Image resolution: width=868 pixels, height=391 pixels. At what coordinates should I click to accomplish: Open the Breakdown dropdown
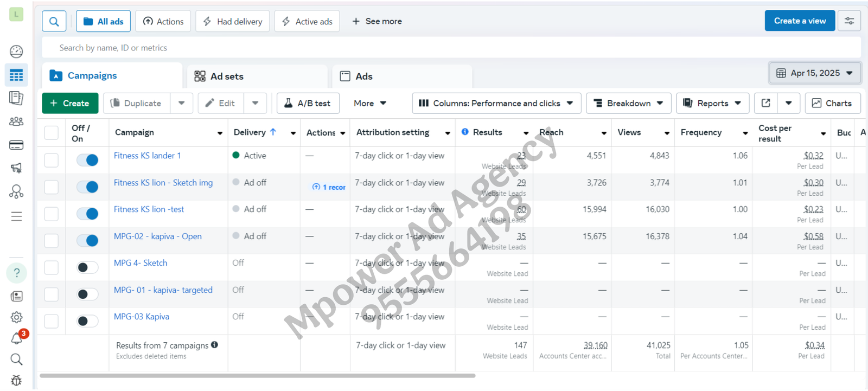(x=629, y=103)
